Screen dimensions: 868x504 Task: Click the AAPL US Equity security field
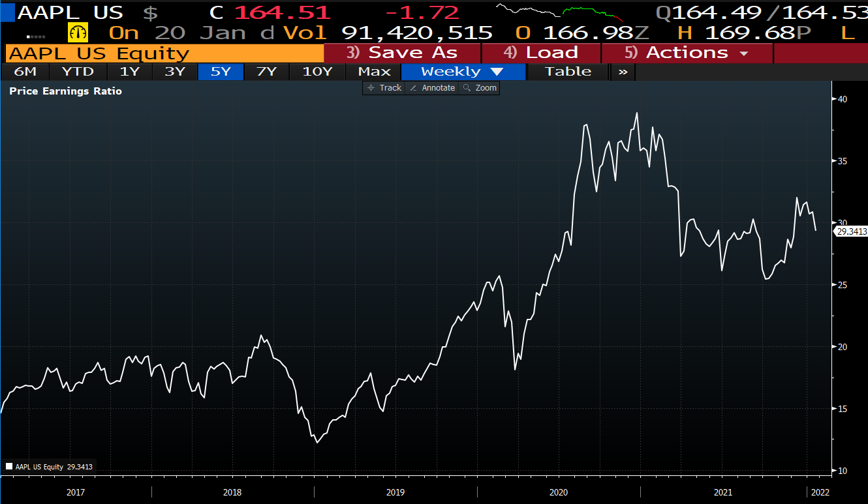click(x=164, y=53)
